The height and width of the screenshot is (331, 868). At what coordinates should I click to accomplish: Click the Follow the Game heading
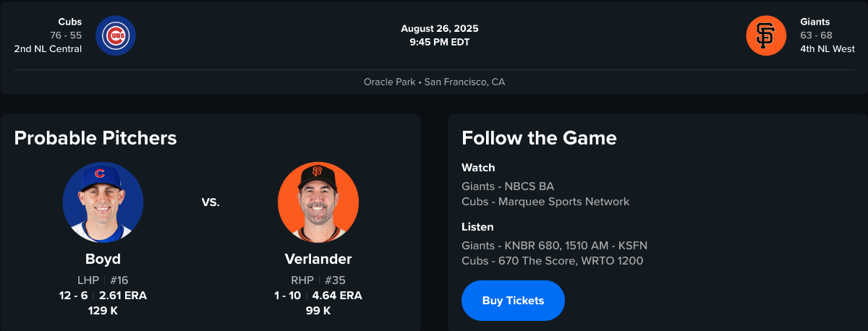(539, 138)
